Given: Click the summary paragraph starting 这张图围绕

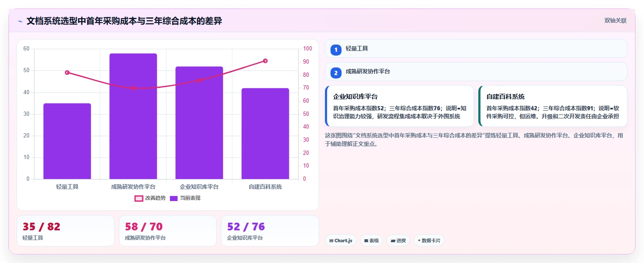Looking at the screenshot, I should pyautogui.click(x=474, y=140).
